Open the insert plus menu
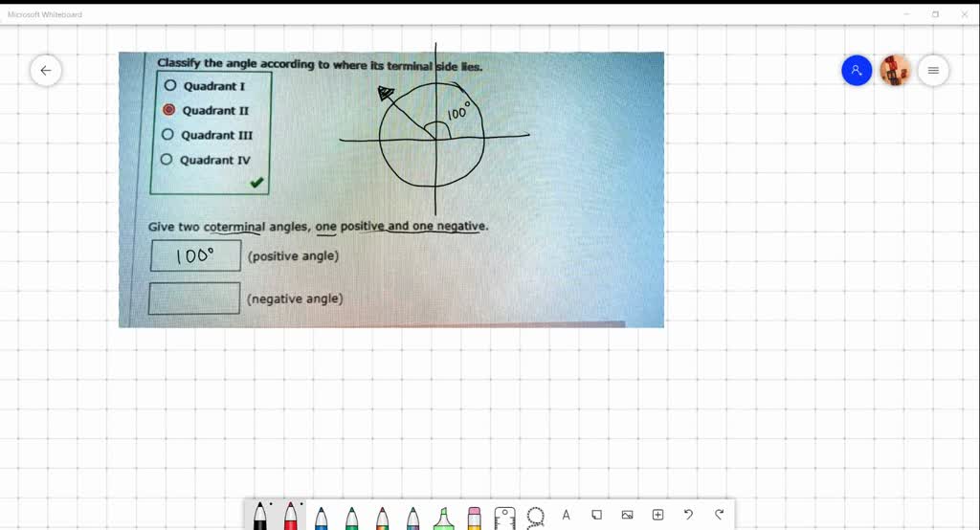Screen dimensions: 980x530 click(x=658, y=515)
